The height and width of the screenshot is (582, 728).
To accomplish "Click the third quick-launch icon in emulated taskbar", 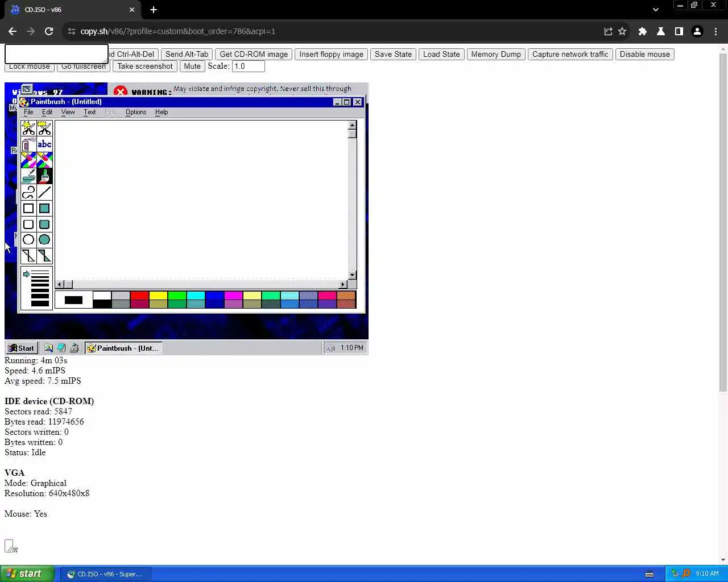I will [x=74, y=348].
